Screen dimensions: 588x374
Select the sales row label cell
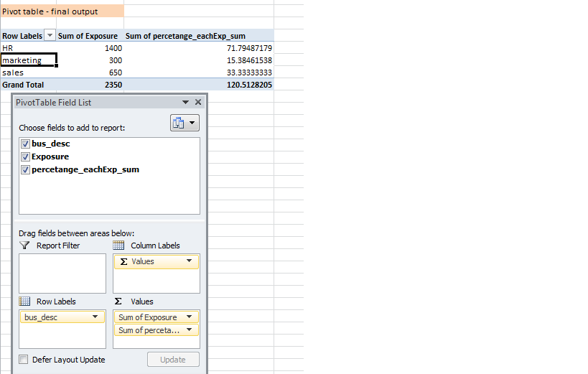(x=29, y=73)
